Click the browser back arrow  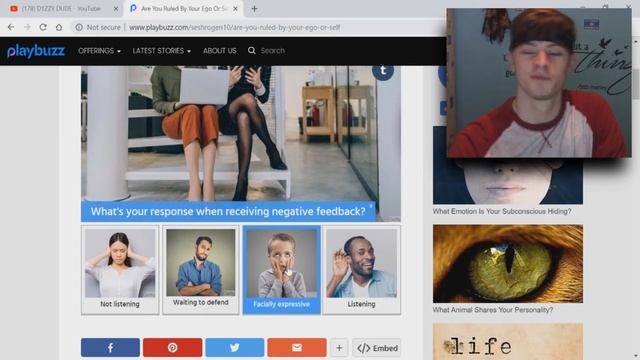(x=11, y=27)
